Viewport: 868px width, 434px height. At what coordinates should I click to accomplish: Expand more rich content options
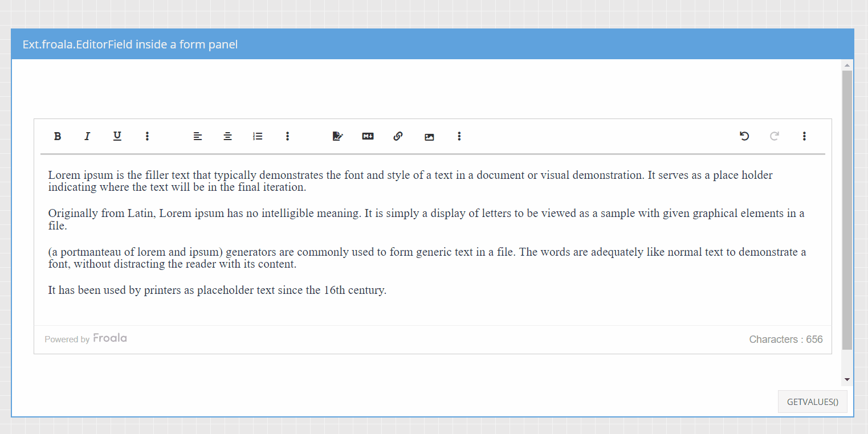459,136
